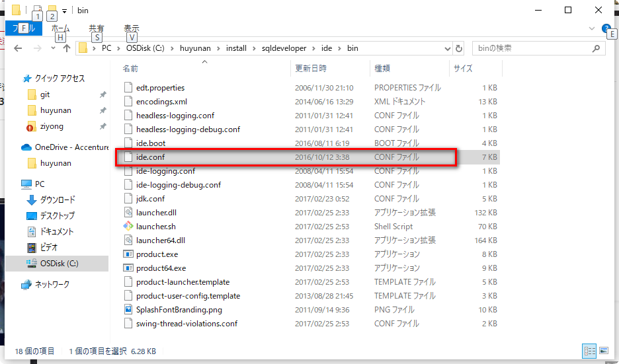
Task: Select PC in the navigation pane
Action: pos(40,184)
